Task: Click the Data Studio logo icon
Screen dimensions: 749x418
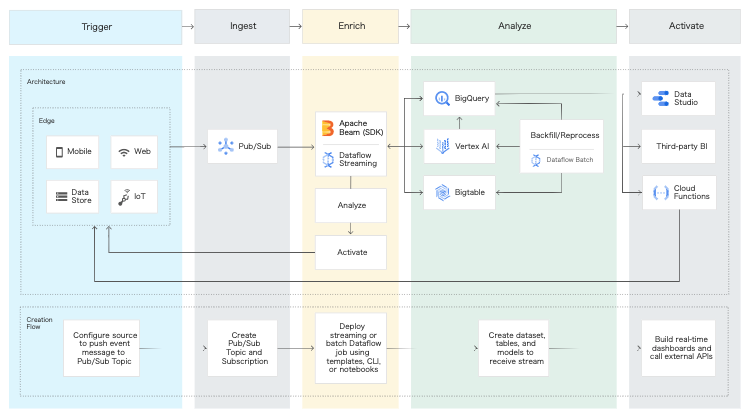Action: (661, 98)
